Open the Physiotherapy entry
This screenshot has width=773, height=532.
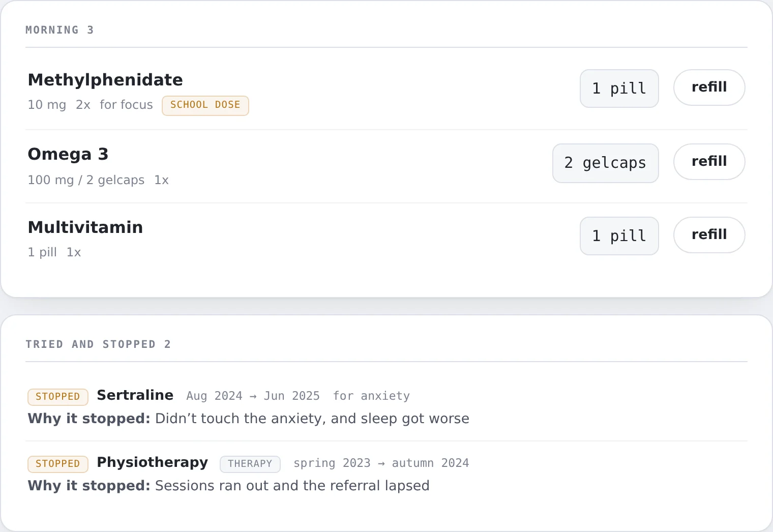point(153,463)
